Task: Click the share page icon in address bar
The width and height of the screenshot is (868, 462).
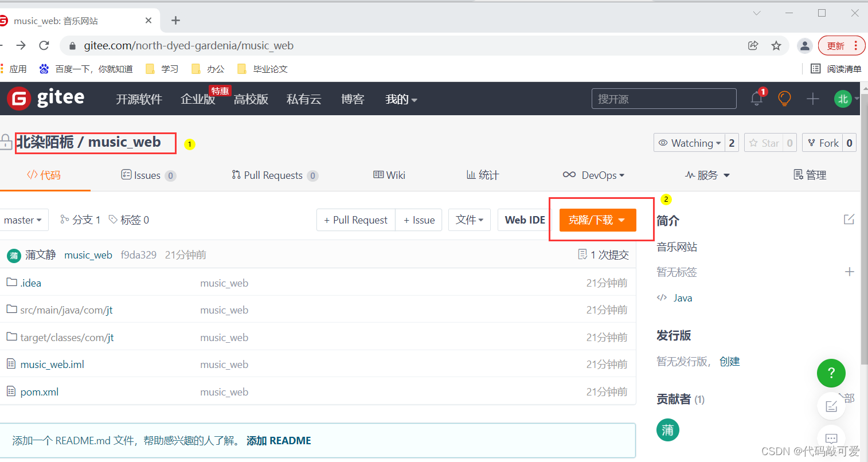Action: [753, 45]
